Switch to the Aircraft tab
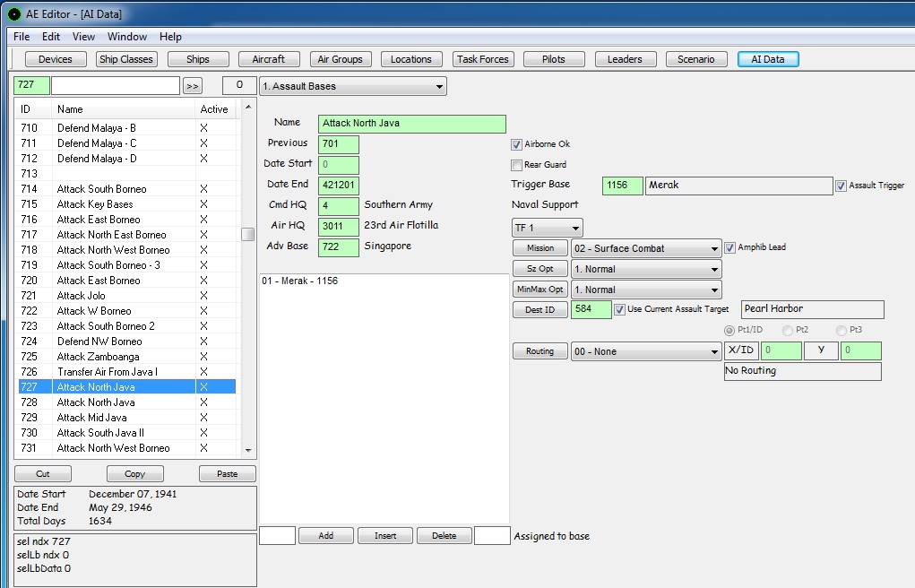The width and height of the screenshot is (915, 588). [269, 59]
